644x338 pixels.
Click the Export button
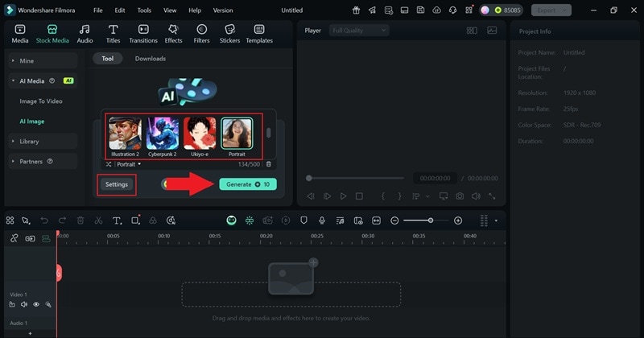click(x=551, y=10)
